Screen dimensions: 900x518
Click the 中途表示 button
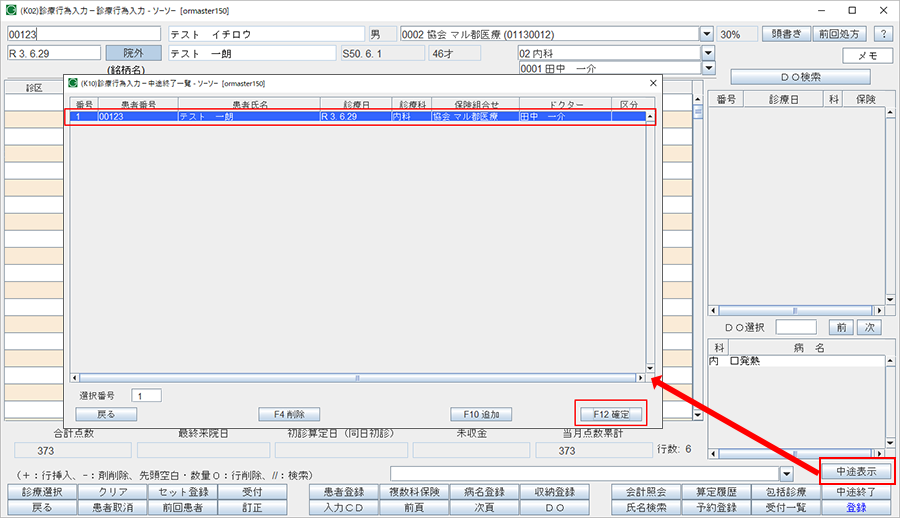pos(856,471)
